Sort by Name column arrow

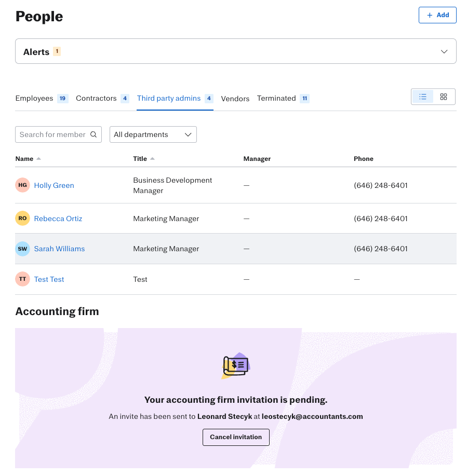coord(39,159)
